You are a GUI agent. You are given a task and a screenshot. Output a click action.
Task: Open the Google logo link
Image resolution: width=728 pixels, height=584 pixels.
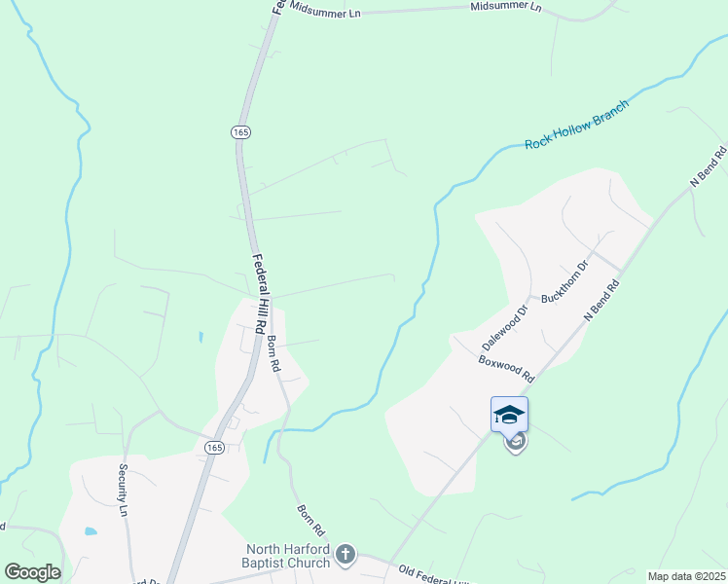pyautogui.click(x=32, y=572)
